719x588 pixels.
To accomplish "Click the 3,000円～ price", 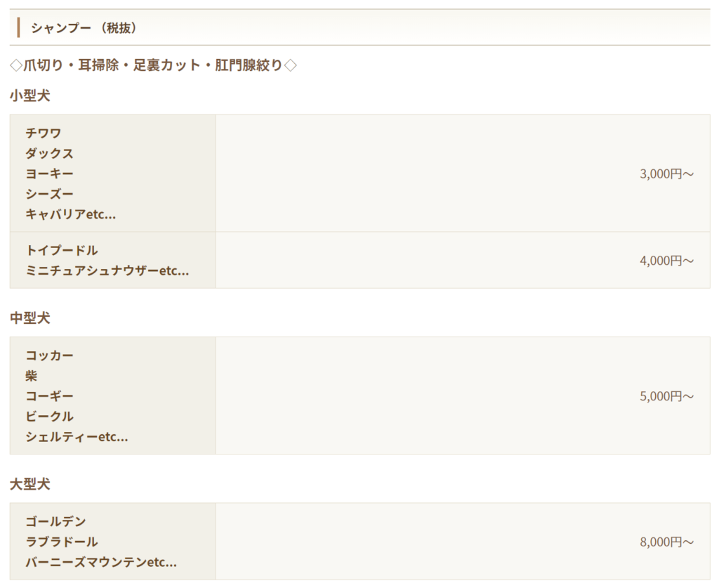I will 666,174.
